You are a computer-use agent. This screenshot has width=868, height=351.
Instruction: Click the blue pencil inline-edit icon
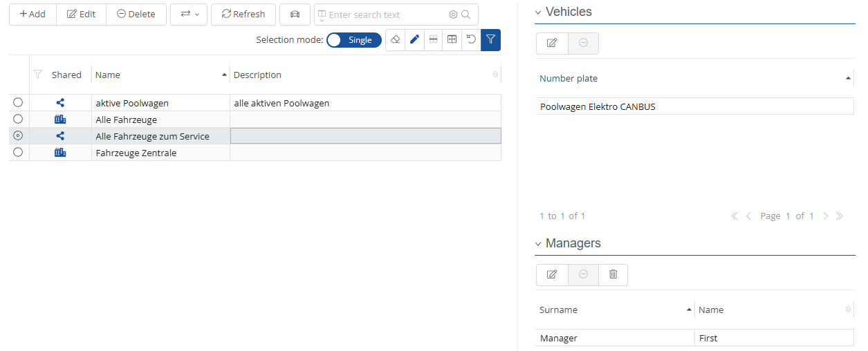click(414, 40)
